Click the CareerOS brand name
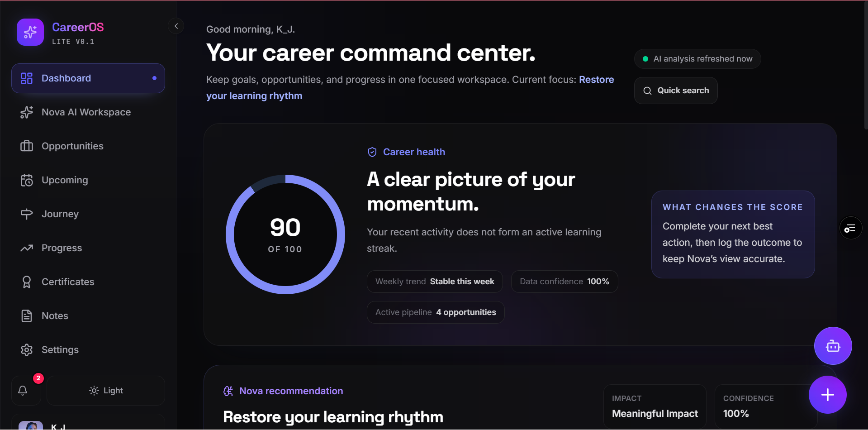868x430 pixels. coord(78,27)
